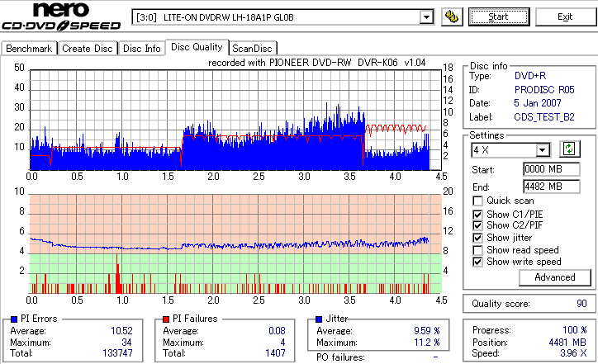
Task: Enable Show read speed checkbox
Action: (x=477, y=250)
